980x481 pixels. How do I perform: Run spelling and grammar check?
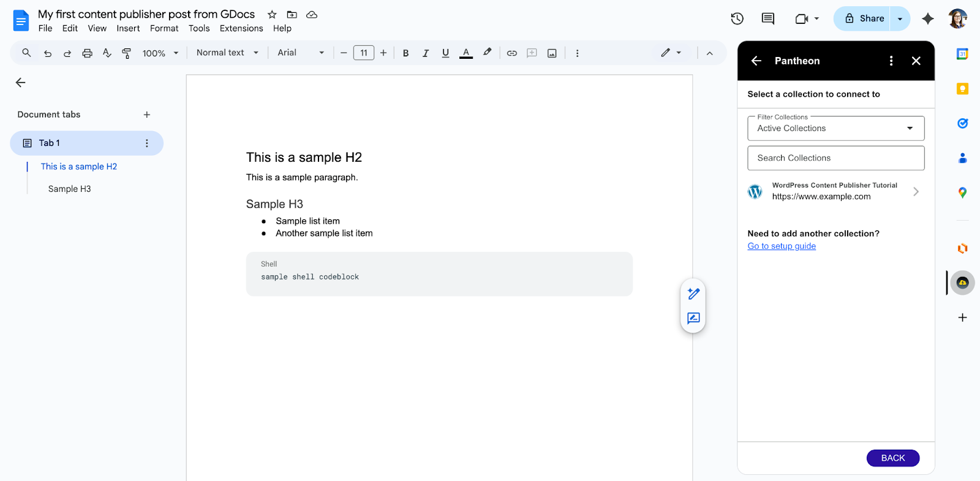pos(107,53)
